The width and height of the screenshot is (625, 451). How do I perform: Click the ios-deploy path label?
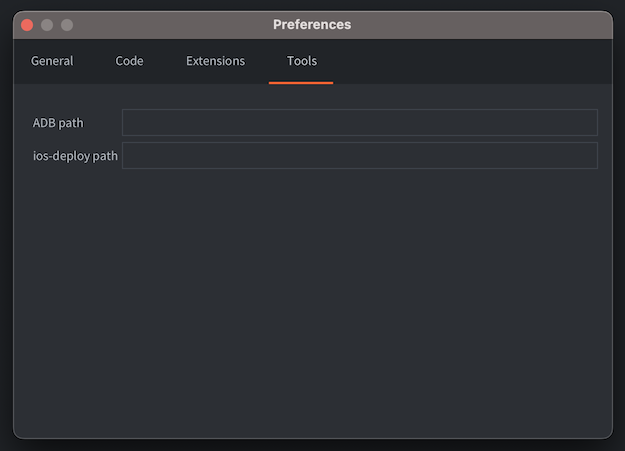tap(75, 156)
